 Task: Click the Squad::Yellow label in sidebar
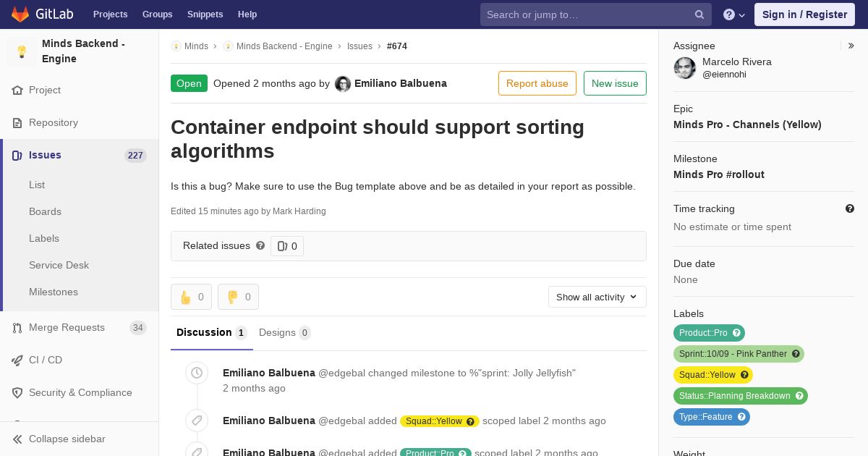click(707, 375)
